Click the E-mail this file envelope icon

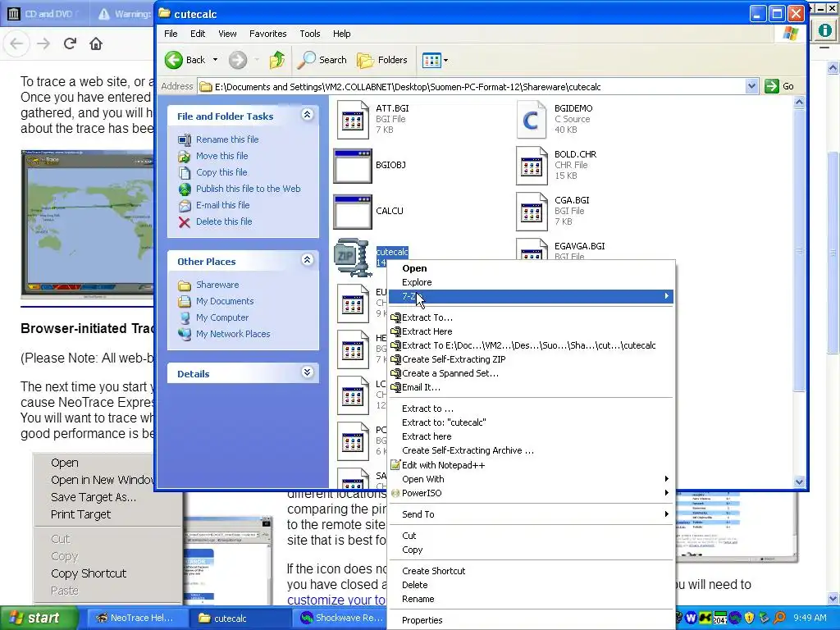click(185, 206)
